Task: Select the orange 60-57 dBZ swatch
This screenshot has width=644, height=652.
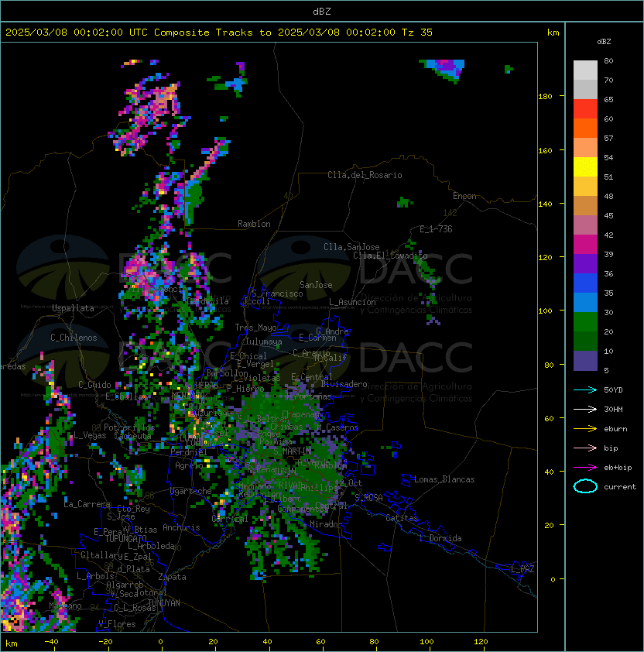Action: click(585, 128)
